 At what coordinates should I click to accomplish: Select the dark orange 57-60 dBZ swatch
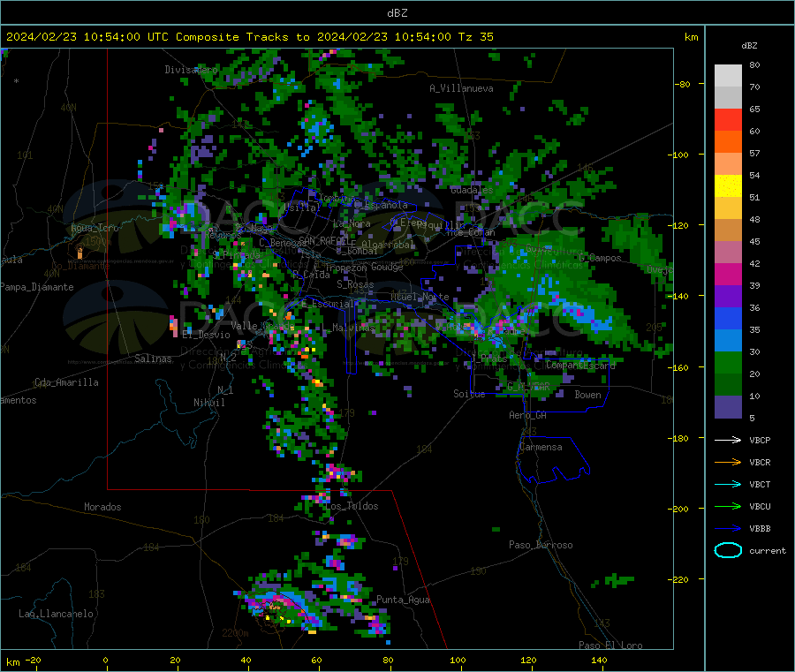coord(728,142)
